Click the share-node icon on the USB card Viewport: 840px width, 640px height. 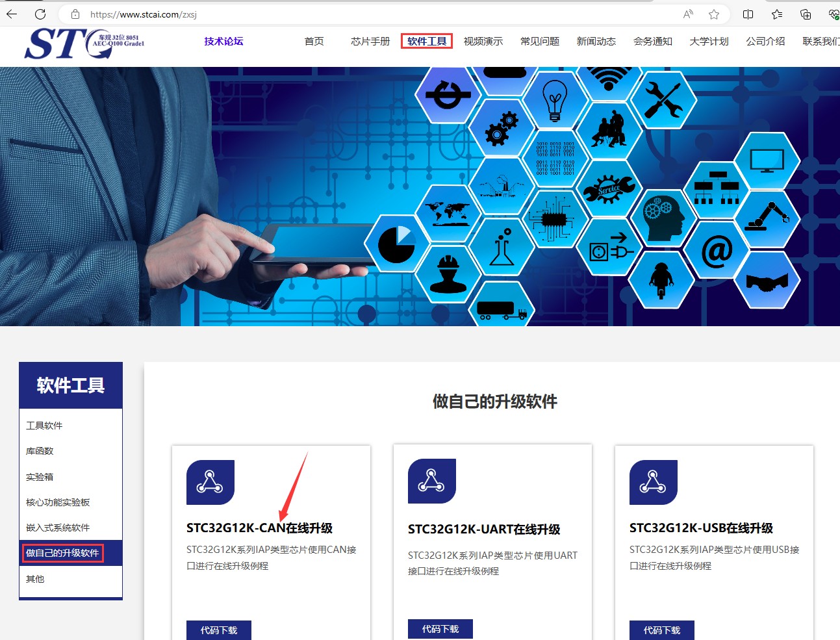click(x=653, y=482)
